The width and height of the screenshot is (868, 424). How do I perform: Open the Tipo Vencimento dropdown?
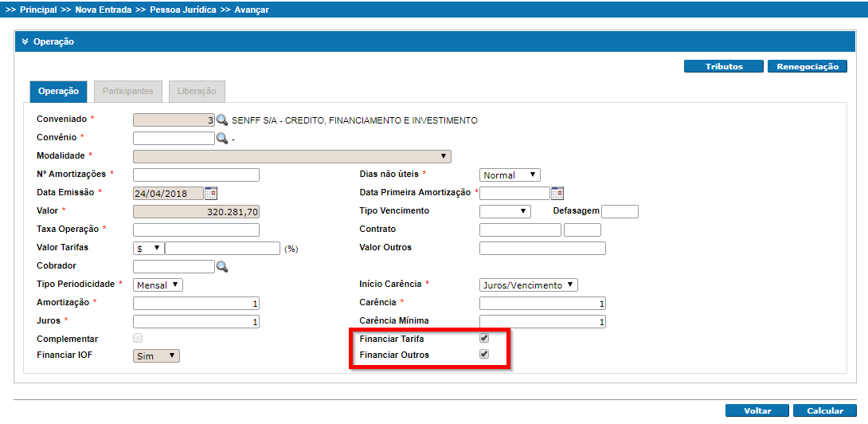[505, 211]
